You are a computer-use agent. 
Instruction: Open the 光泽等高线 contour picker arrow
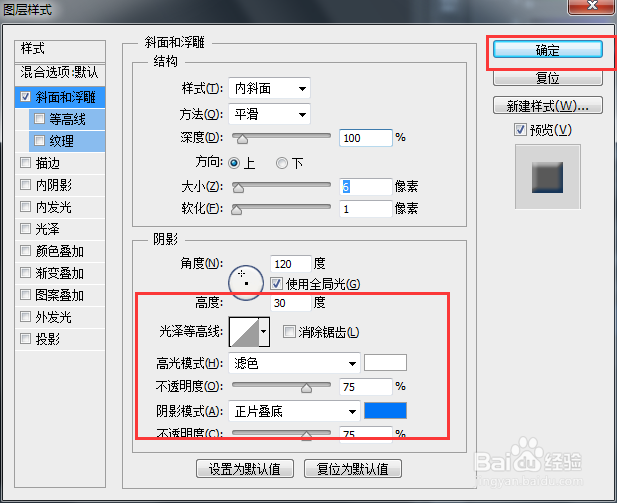click(264, 332)
